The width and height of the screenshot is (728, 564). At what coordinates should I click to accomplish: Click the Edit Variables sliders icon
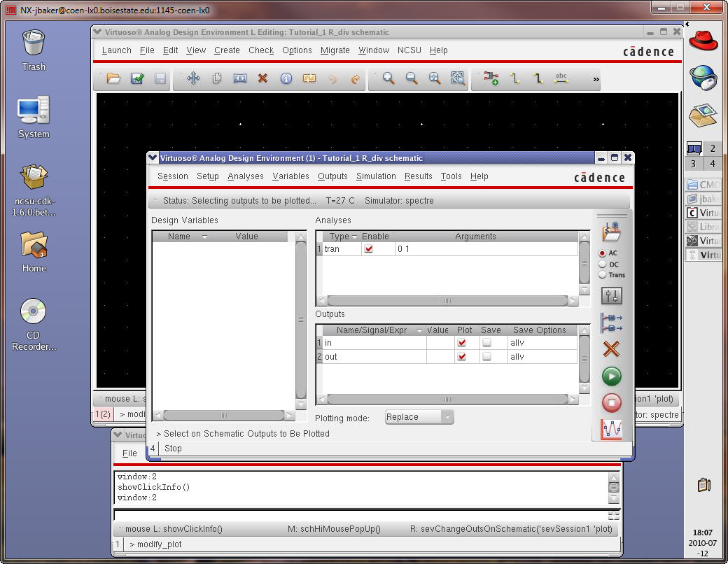612,296
